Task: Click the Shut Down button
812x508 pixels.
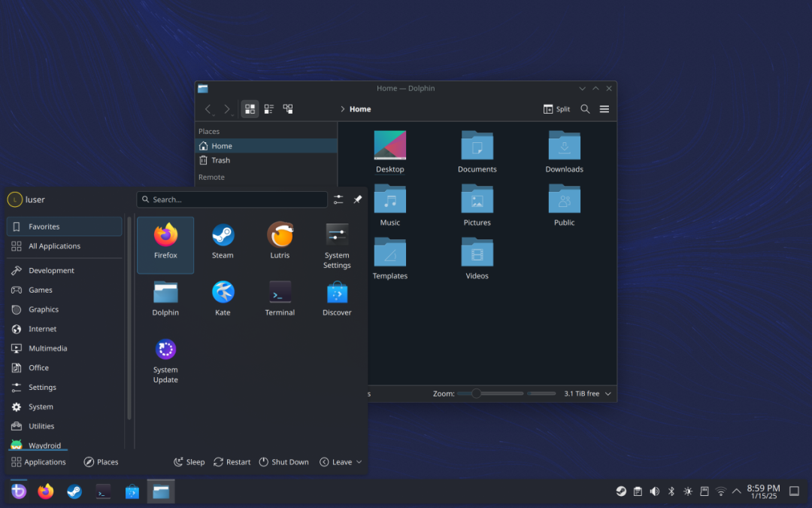Action: tap(283, 462)
